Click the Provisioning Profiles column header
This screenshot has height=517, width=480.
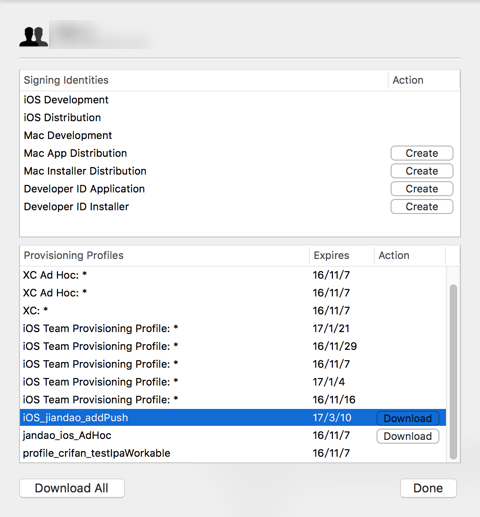[165, 255]
